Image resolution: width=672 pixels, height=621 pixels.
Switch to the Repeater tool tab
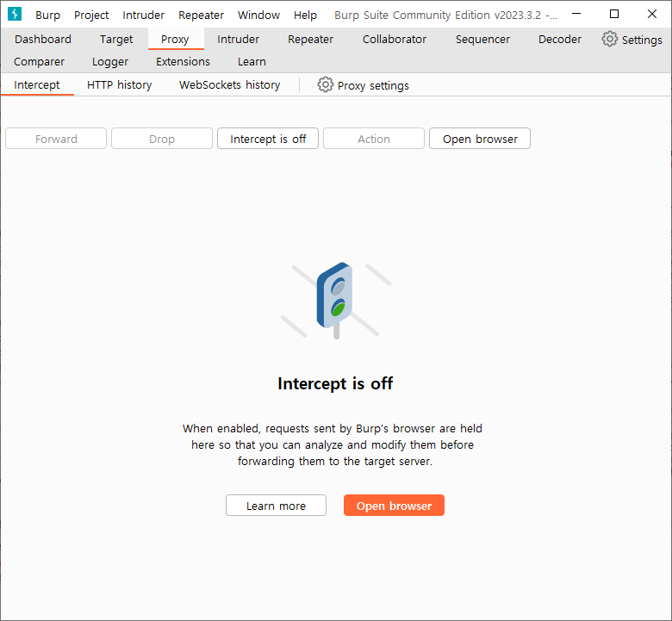pos(310,39)
